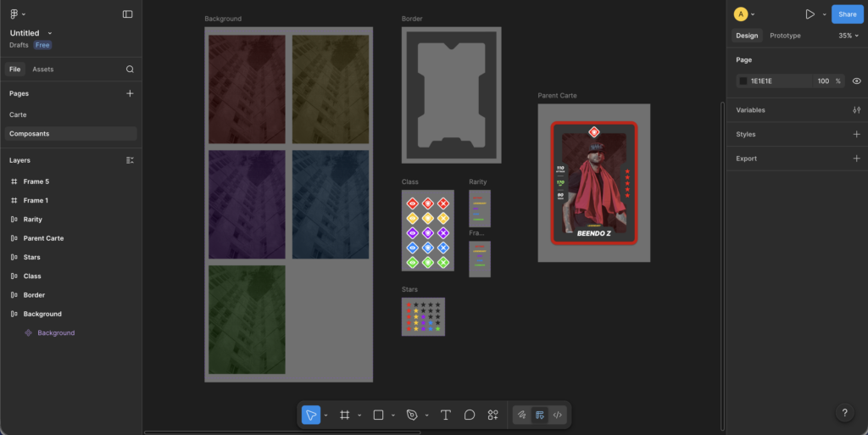Click the blue Share button

point(846,14)
